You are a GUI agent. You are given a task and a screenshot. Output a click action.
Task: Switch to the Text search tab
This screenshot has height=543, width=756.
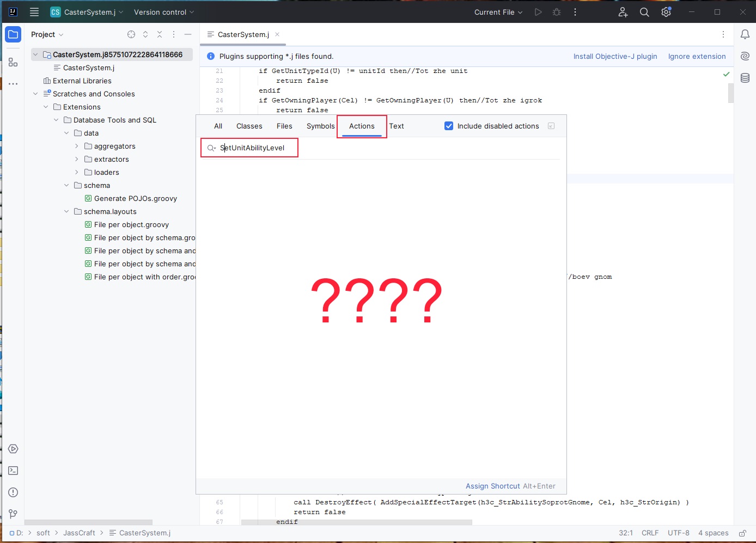tap(397, 126)
